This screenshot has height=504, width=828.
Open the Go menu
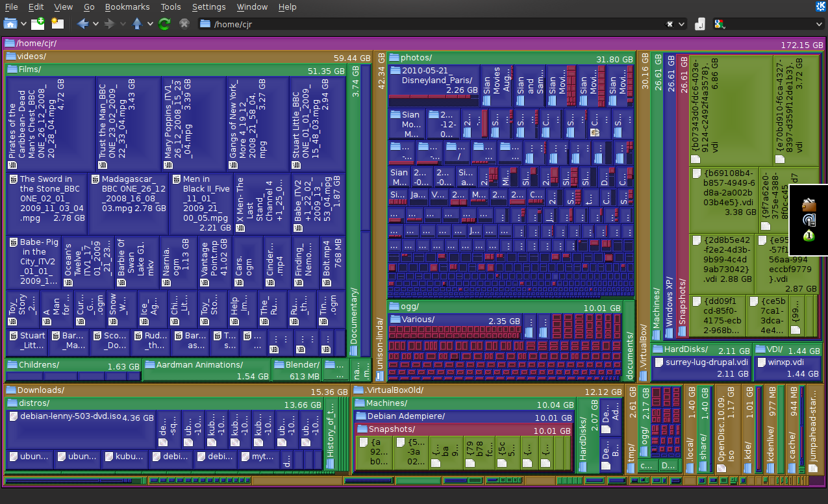[x=90, y=6]
